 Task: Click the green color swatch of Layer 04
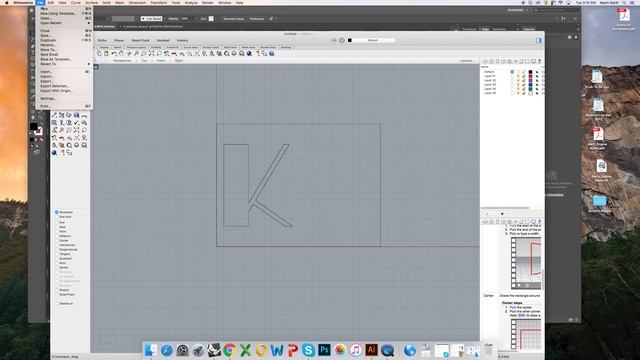point(530,89)
